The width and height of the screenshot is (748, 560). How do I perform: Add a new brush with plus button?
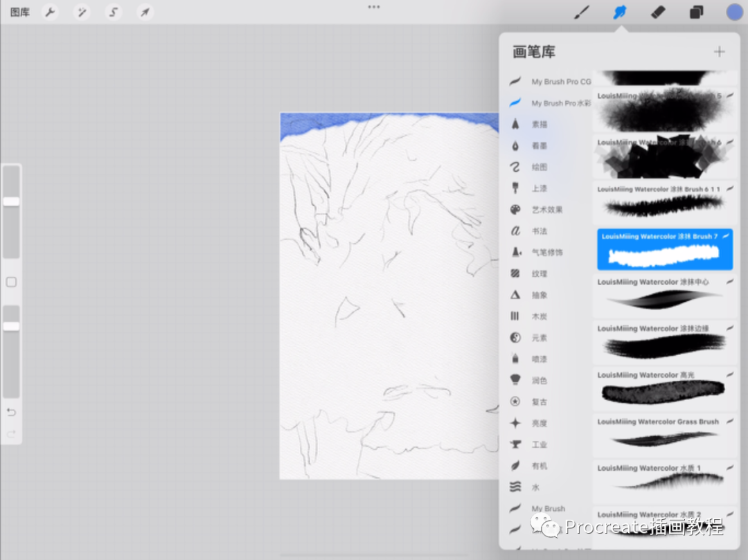(x=720, y=51)
